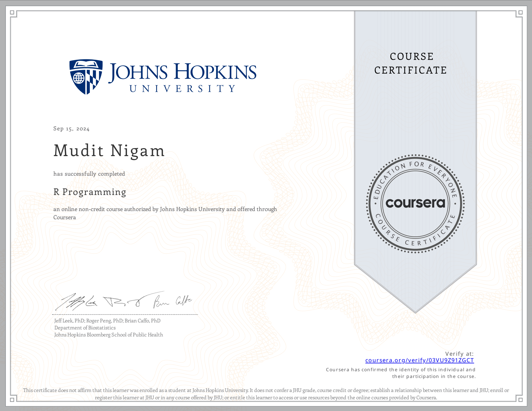This screenshot has width=532, height=411.
Task: Select the name Mudit Nigam
Action: 109,151
